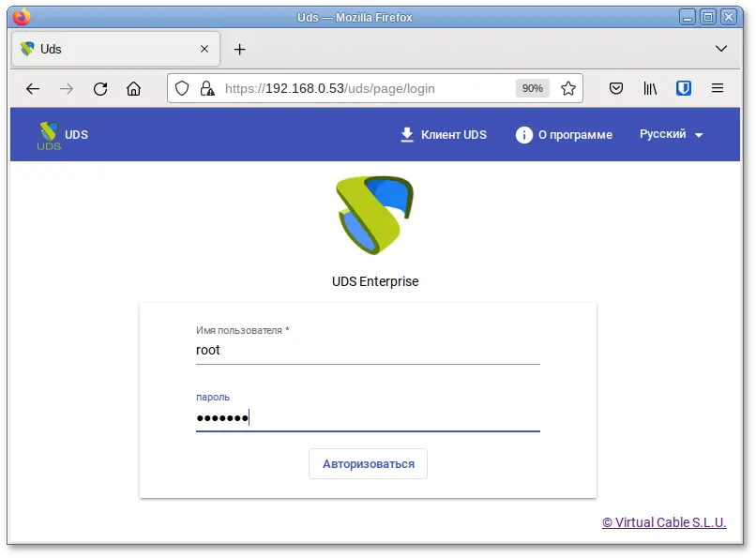
Task: Open the Firefox library icon
Action: pos(650,88)
